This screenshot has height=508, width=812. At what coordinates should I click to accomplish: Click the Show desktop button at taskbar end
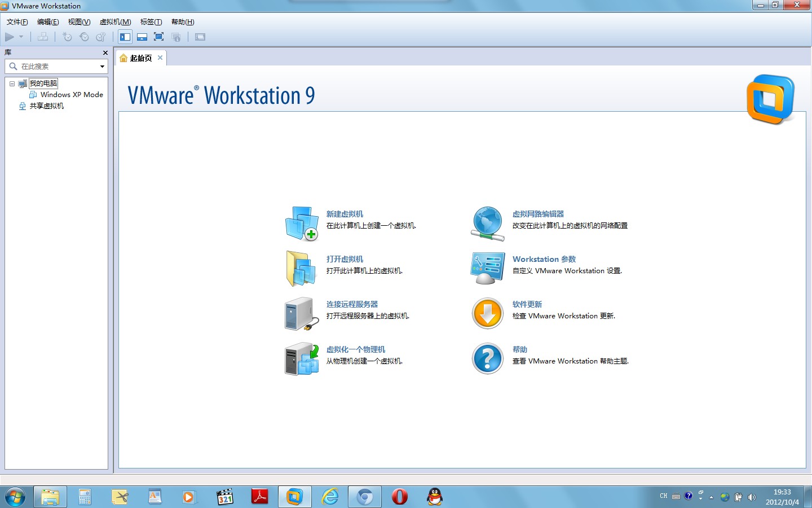808,497
